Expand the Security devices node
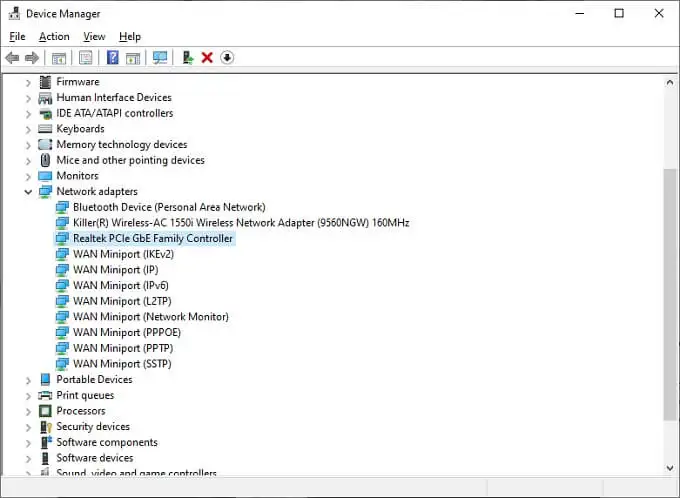Viewport: 680px width, 498px height. click(28, 427)
